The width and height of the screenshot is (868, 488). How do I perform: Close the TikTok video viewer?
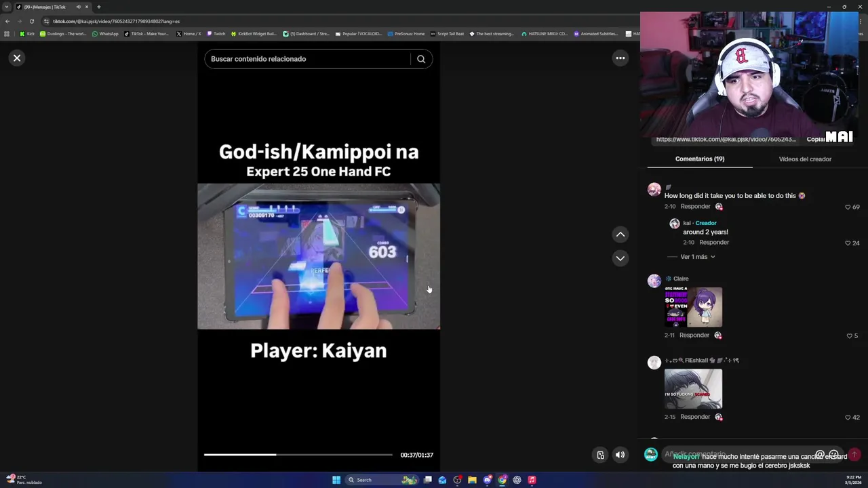17,58
